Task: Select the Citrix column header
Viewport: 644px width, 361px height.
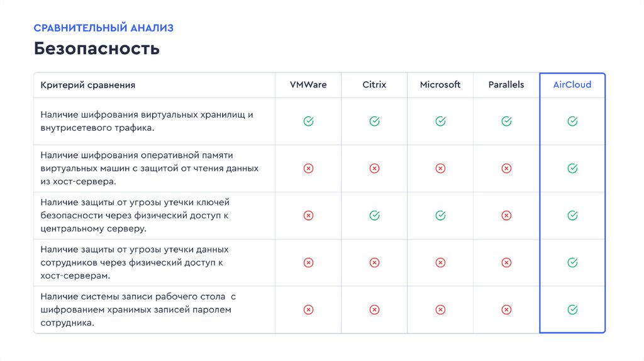Action: point(374,85)
